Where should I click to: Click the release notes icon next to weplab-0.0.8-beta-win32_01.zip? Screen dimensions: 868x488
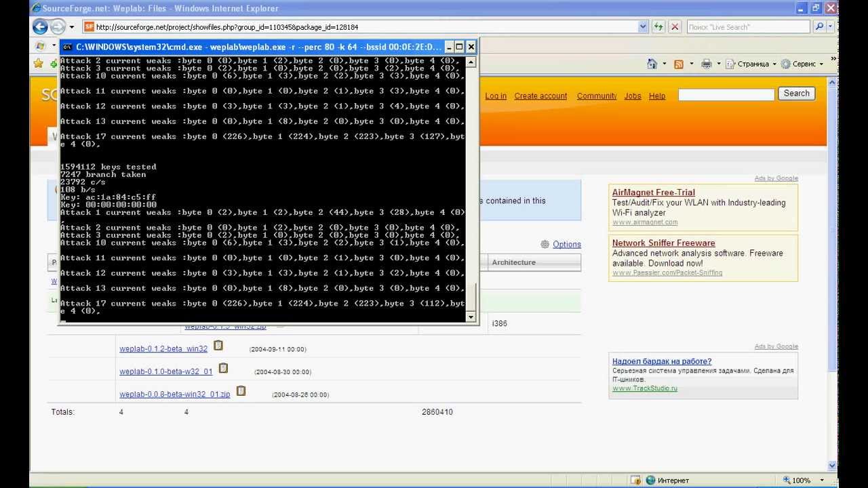pyautogui.click(x=241, y=391)
